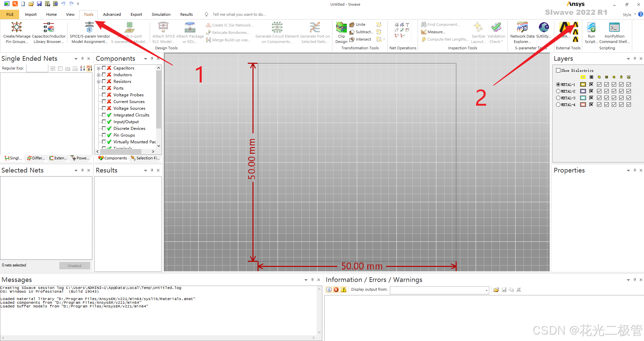644x341 pixels.
Task: Click the Save icon in quick access toolbar
Action: click(39, 4)
